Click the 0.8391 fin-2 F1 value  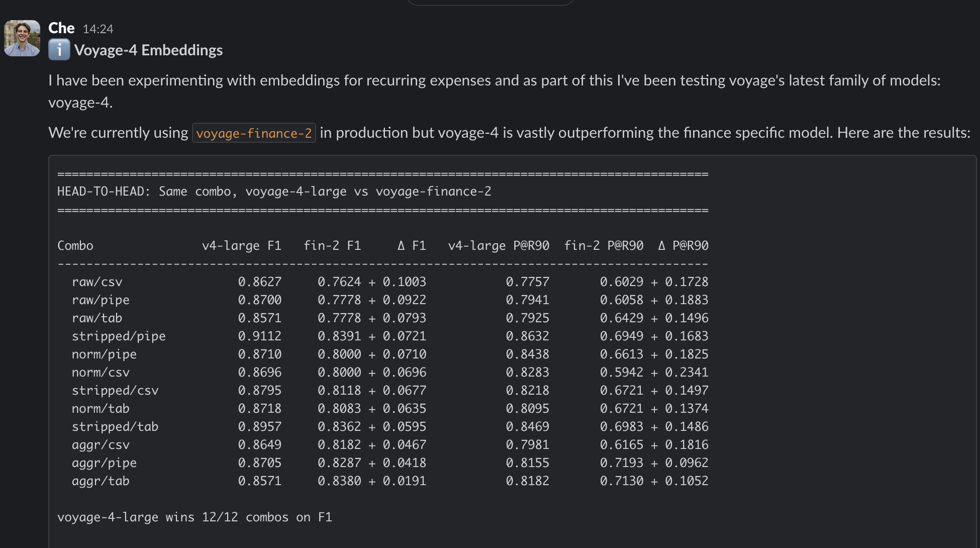[339, 336]
